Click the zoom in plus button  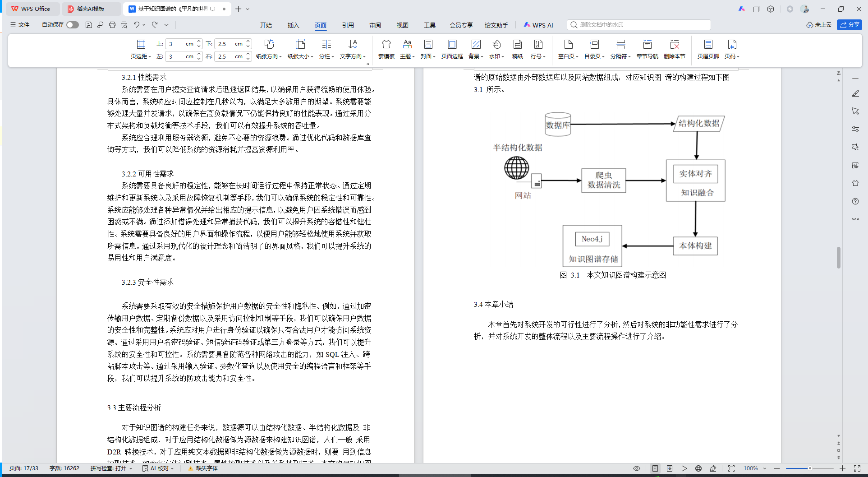pos(842,468)
